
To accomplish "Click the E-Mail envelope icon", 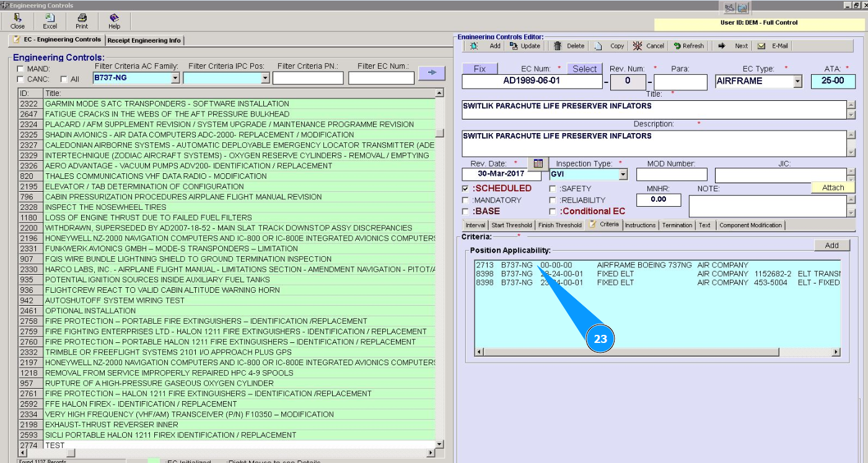I will pos(761,46).
